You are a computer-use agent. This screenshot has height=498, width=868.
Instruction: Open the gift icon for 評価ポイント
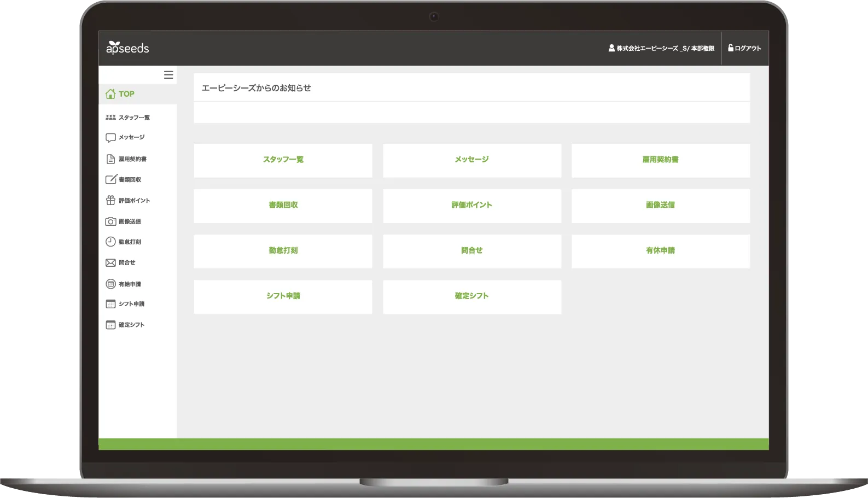click(110, 201)
